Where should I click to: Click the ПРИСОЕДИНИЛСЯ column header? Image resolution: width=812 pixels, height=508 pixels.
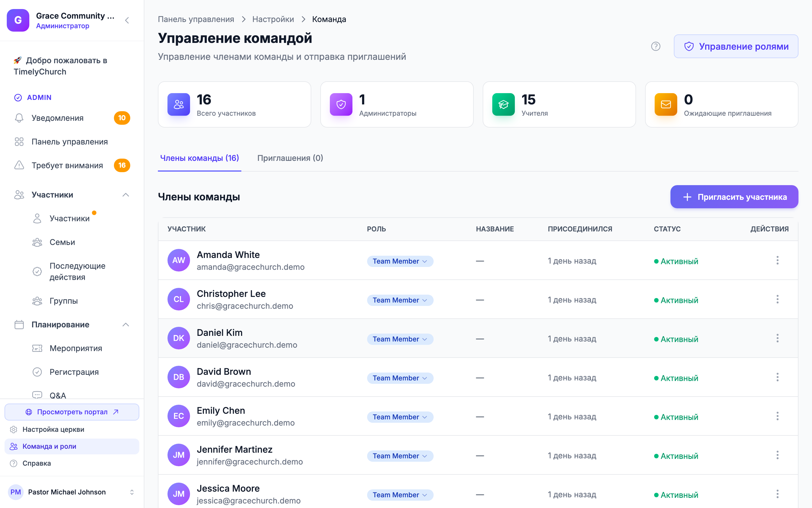pyautogui.click(x=580, y=229)
